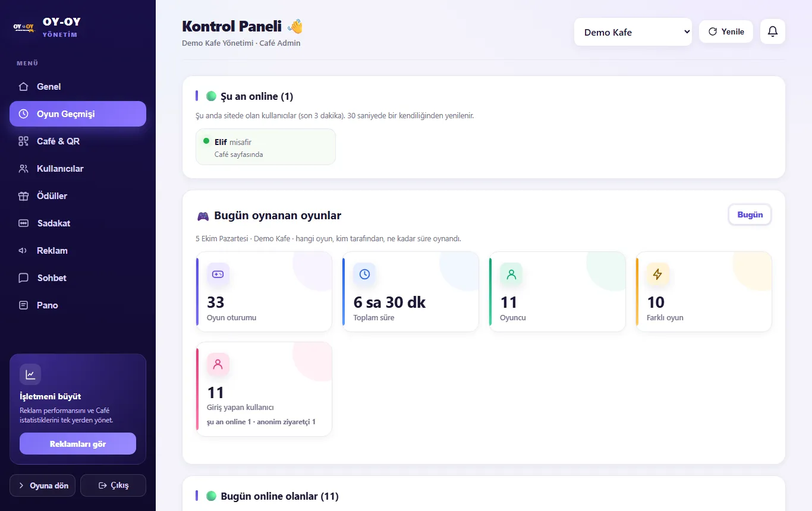This screenshot has height=511, width=812.
Task: Click the clock icon beside Oyun Geçmişi
Action: pos(23,114)
